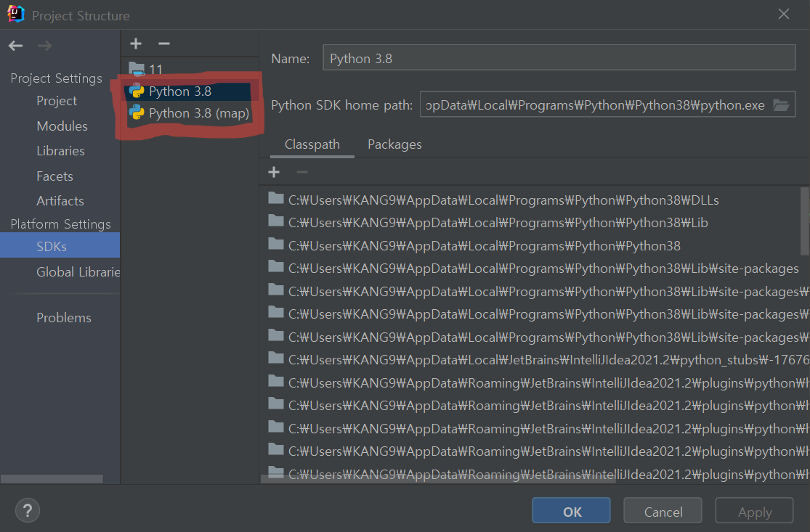The height and width of the screenshot is (532, 810).
Task: Click the disabled remove classpath entry icon
Action: (x=302, y=172)
